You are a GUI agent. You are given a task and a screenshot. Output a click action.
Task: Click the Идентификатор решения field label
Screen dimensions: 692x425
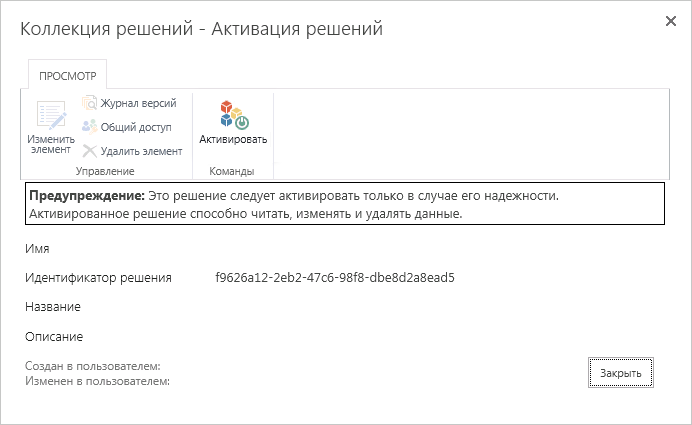pyautogui.click(x=100, y=278)
